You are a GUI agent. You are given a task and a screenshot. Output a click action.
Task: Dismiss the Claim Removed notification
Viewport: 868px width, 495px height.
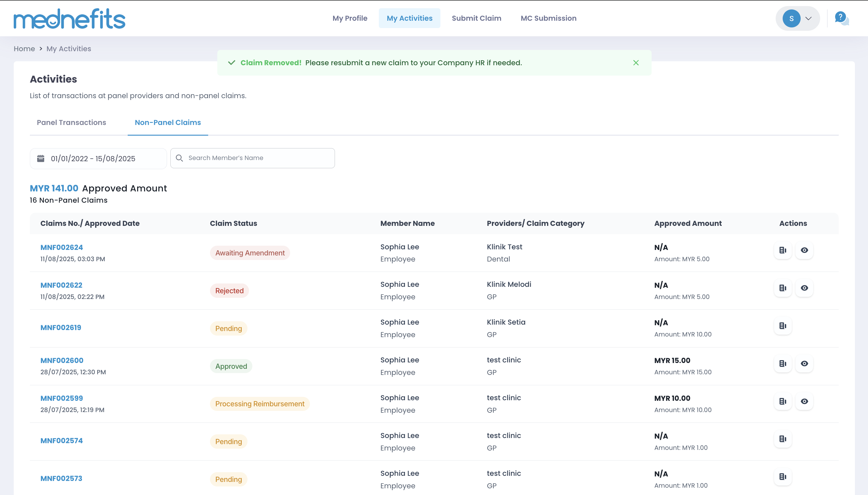click(x=636, y=63)
